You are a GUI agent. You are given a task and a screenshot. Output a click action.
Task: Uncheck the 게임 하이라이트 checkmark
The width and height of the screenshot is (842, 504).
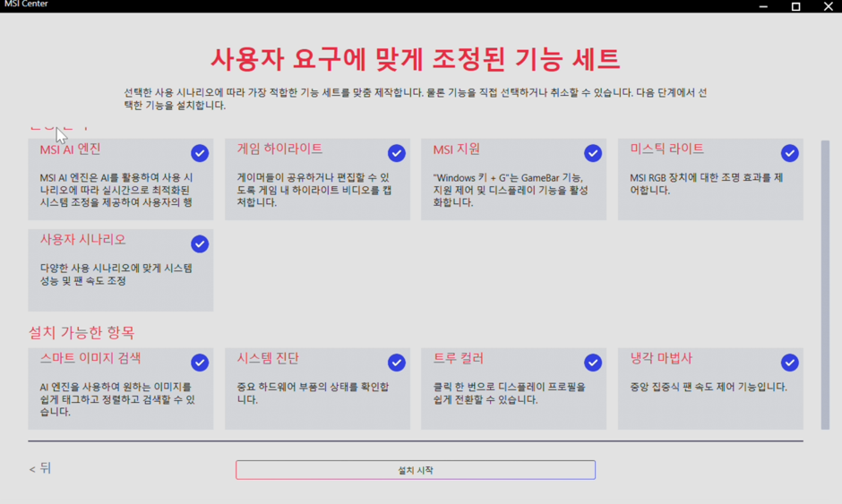[397, 153]
